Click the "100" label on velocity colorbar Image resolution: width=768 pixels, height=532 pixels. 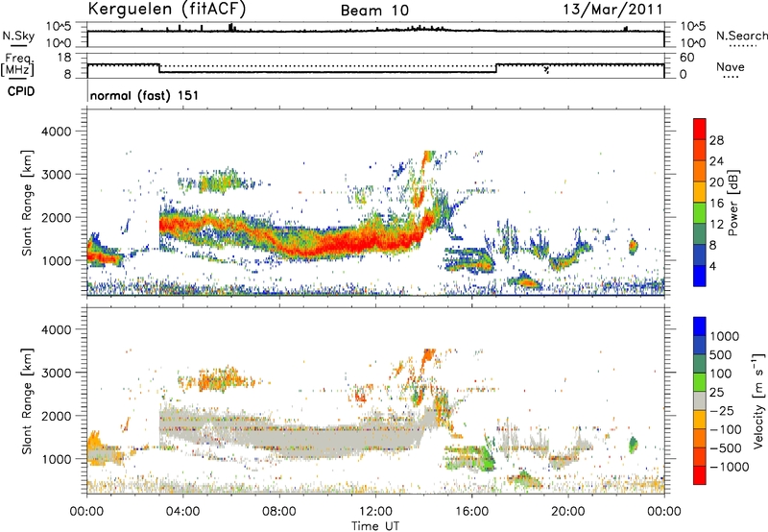coord(720,374)
